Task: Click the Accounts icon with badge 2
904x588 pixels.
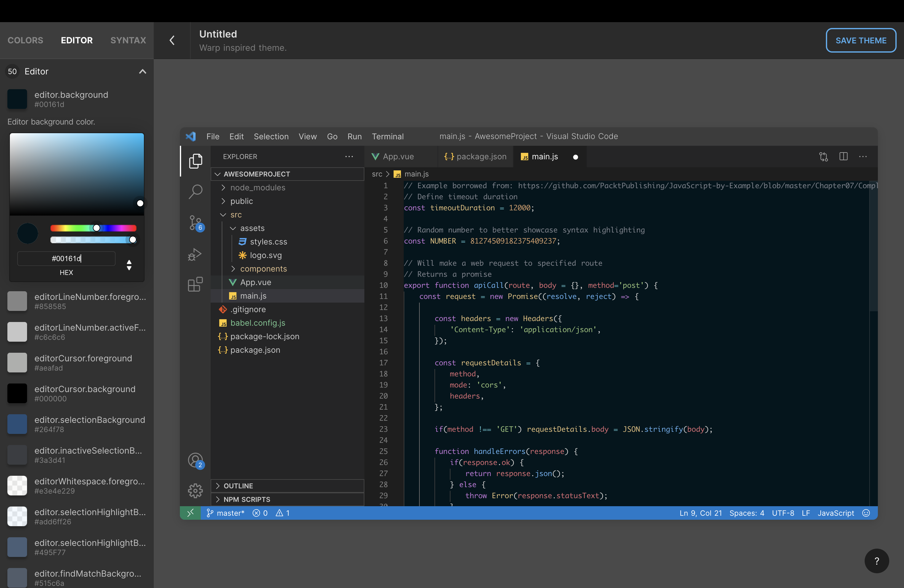Action: (x=195, y=460)
